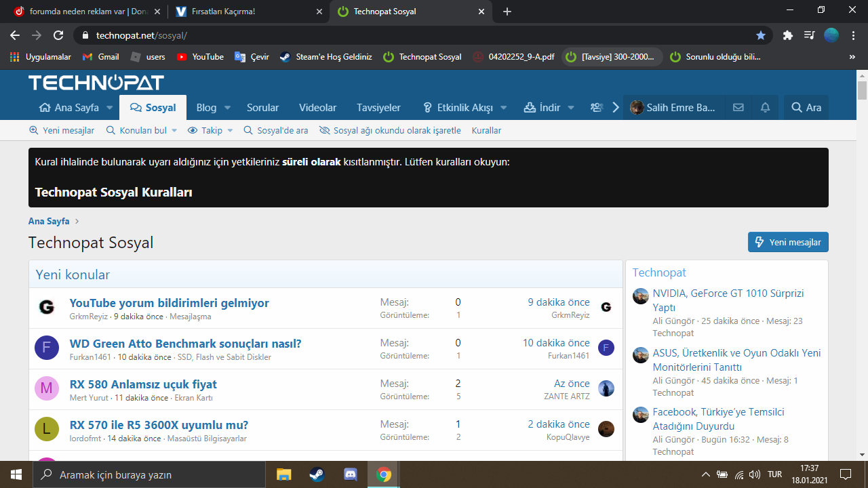Click the L avatar of lordofmt
Viewport: 868px width, 488px height.
point(46,430)
